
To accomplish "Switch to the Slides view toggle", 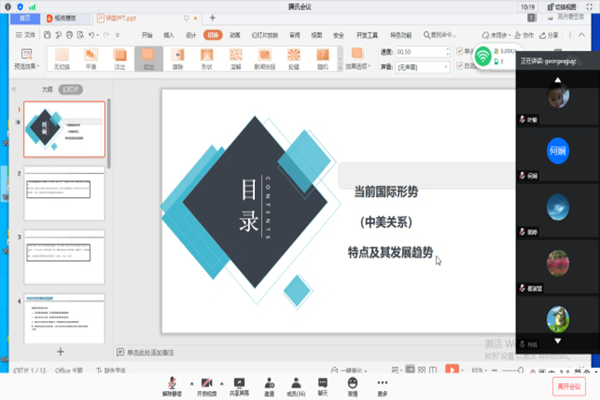I will [70, 88].
